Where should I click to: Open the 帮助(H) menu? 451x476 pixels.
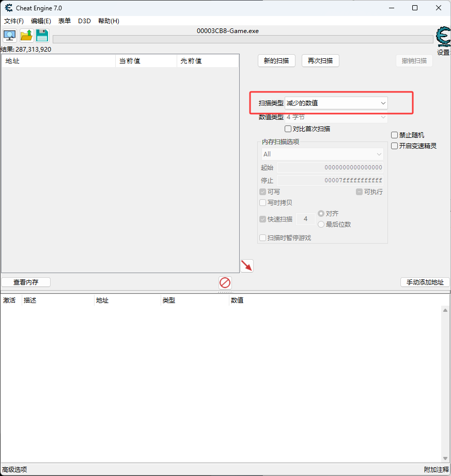[108, 21]
